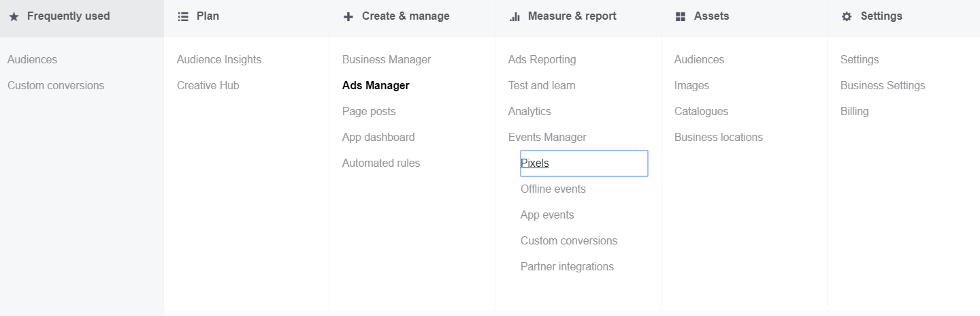
Task: Click the bar chart icon for Measure & report
Action: [x=514, y=16]
